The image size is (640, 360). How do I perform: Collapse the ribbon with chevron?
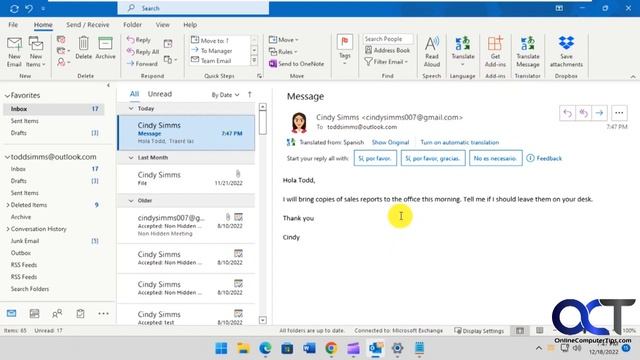click(633, 77)
